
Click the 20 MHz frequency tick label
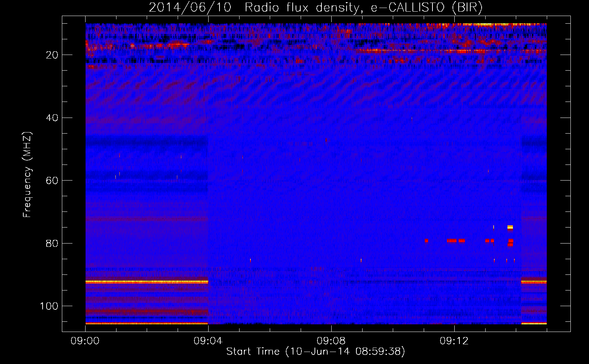tap(52, 55)
